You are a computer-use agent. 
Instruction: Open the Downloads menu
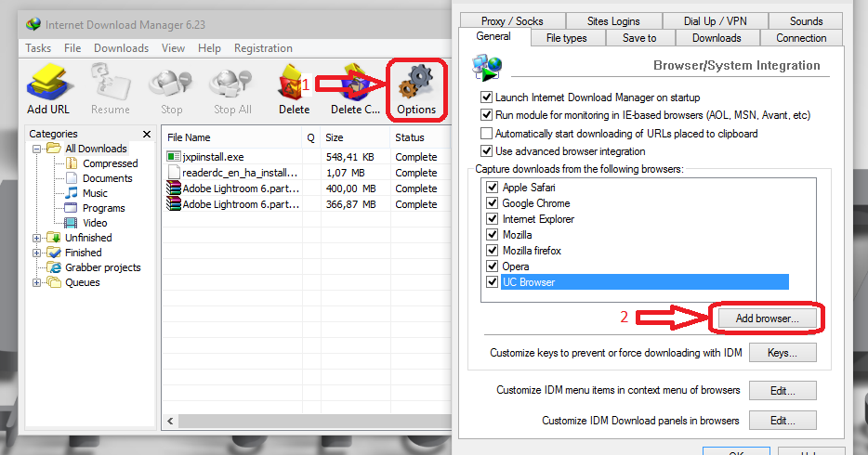(x=121, y=48)
